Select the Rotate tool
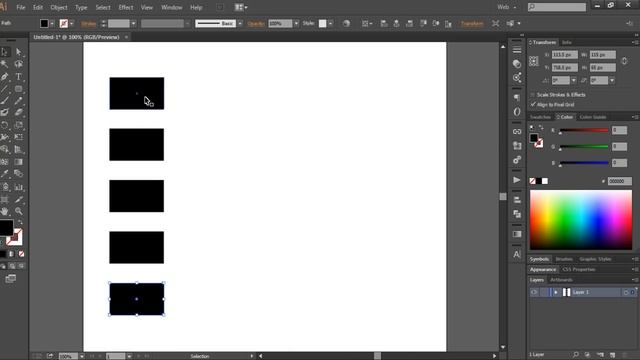This screenshot has height=360, width=640. click(4, 125)
